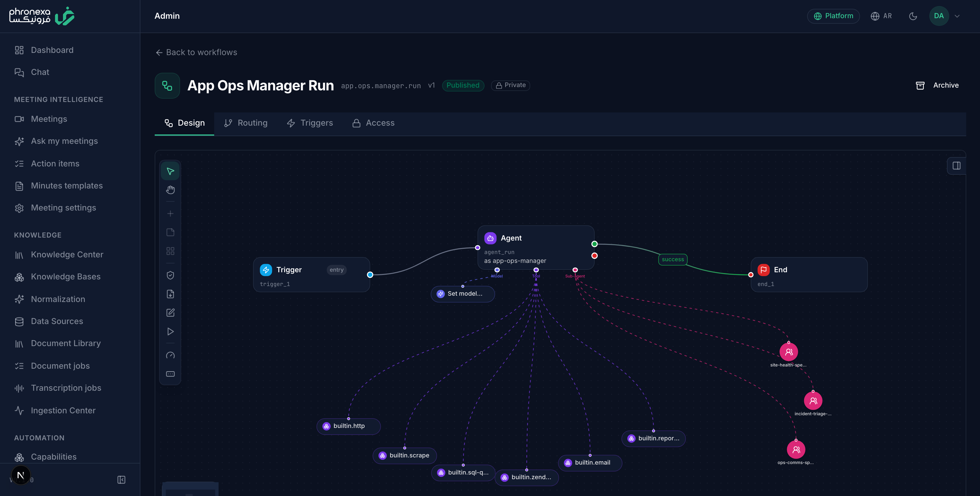Open Data Sources sidebar item
980x496 pixels.
(70, 321)
